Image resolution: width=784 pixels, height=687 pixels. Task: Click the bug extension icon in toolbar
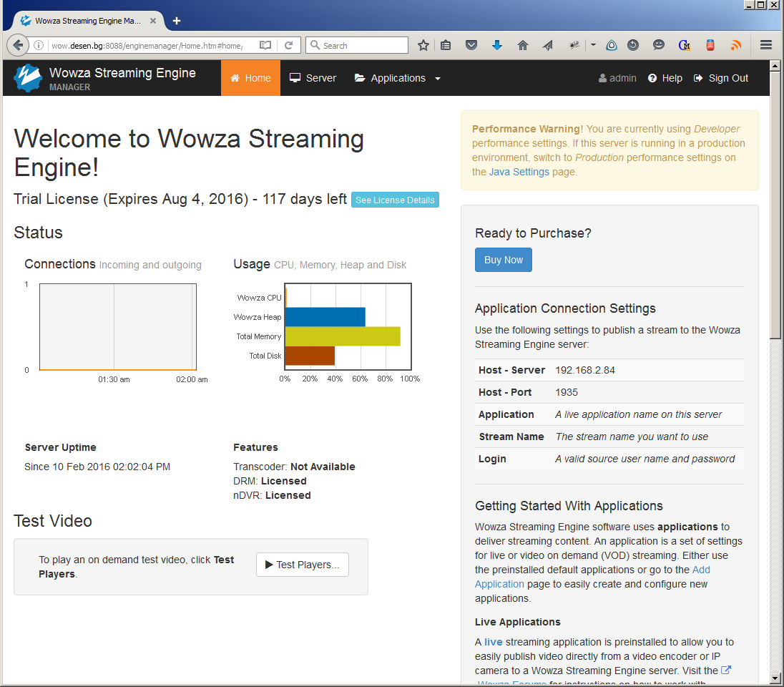pos(574,45)
